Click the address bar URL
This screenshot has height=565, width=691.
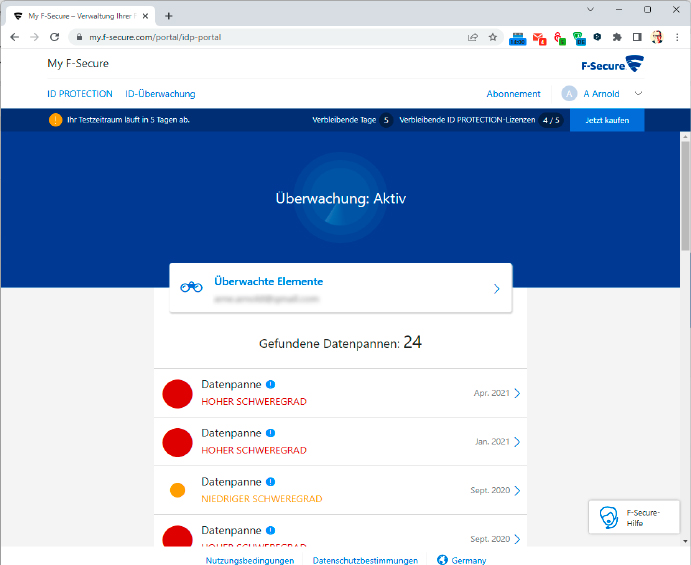tap(155, 37)
